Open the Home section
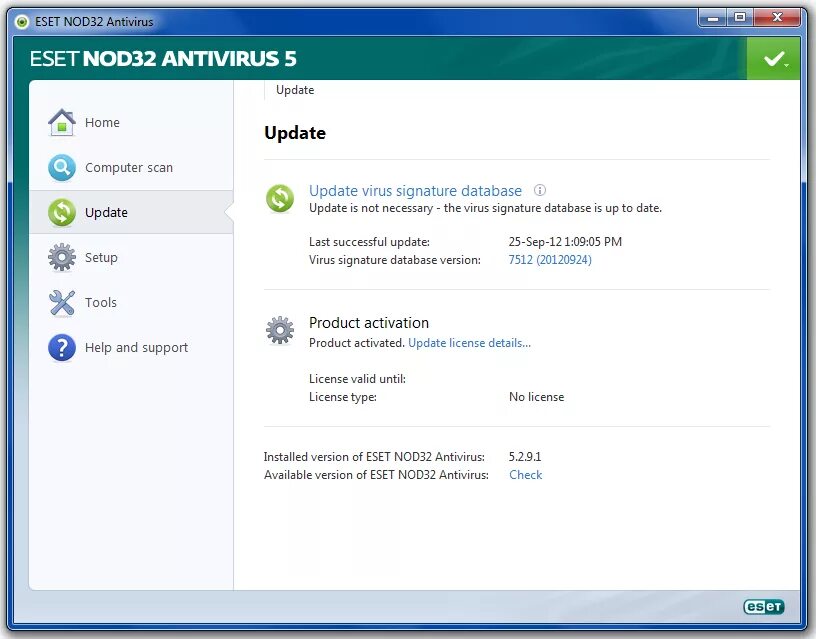The height and width of the screenshot is (639, 816). pos(131,122)
